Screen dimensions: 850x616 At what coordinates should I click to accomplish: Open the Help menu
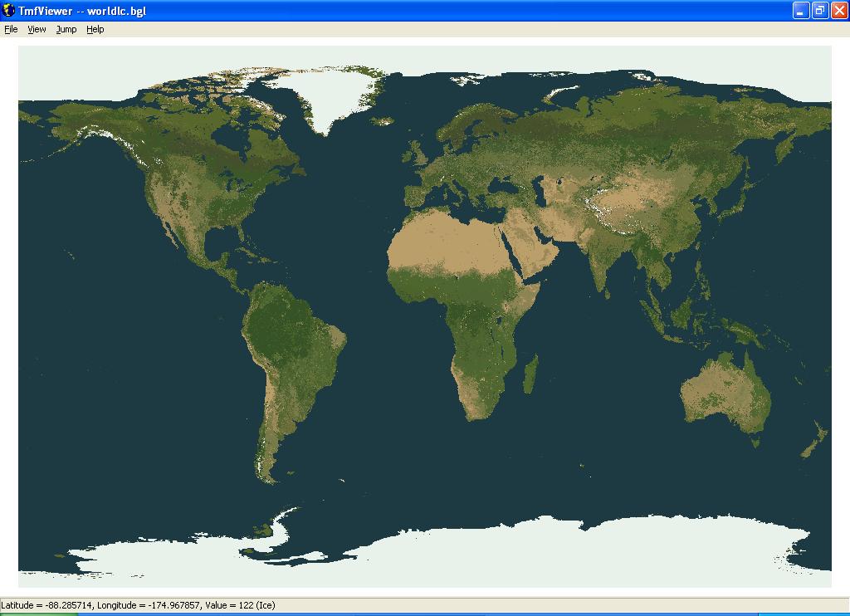95,29
